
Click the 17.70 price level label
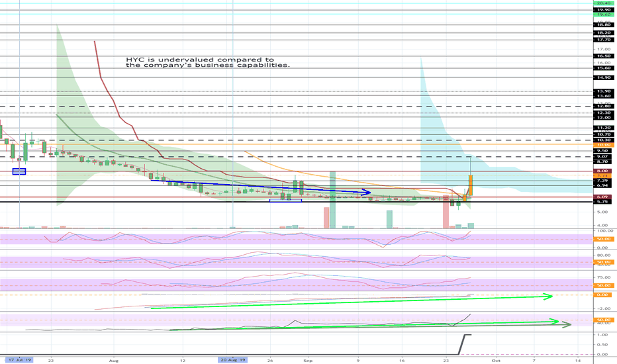604,40
